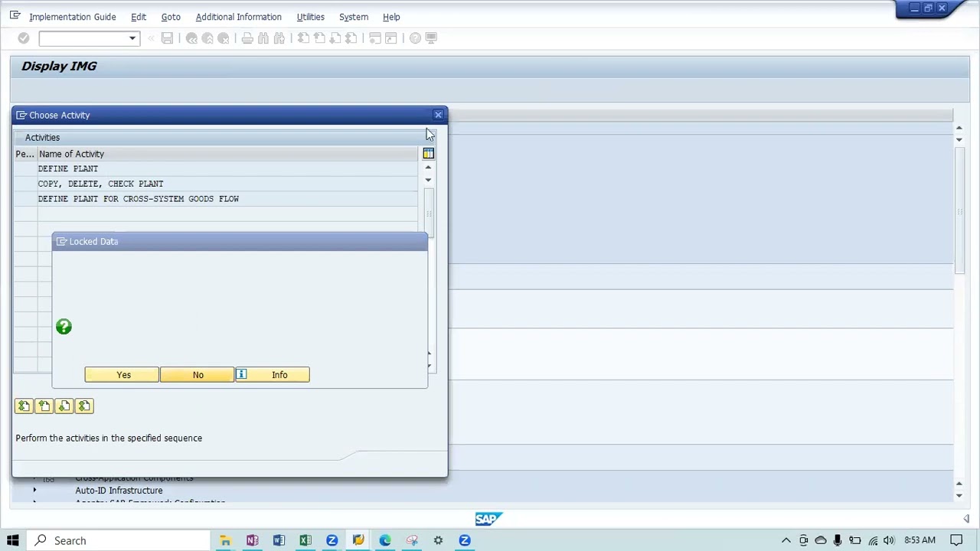Click the Last Page toolbar icon
This screenshot has height=551, width=980.
(x=351, y=38)
